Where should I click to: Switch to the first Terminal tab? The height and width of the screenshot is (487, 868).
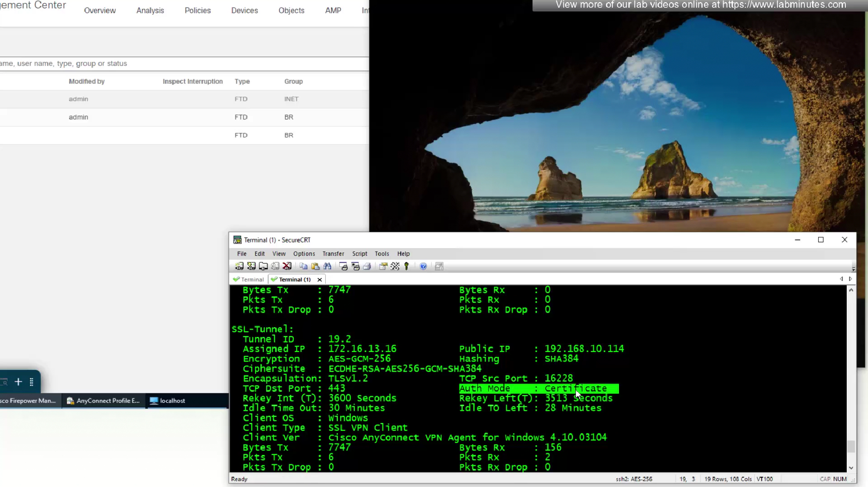point(249,280)
